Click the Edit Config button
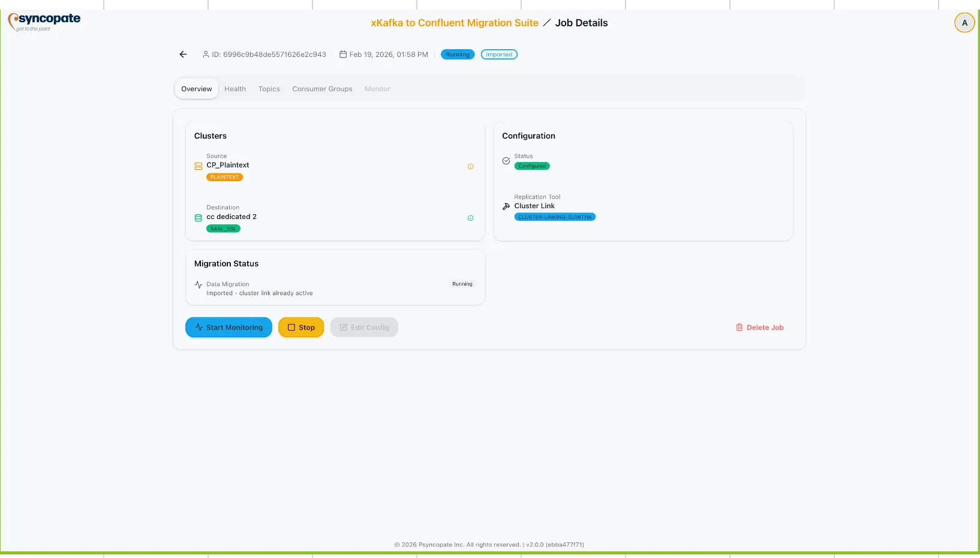The image size is (980, 558). pyautogui.click(x=364, y=328)
